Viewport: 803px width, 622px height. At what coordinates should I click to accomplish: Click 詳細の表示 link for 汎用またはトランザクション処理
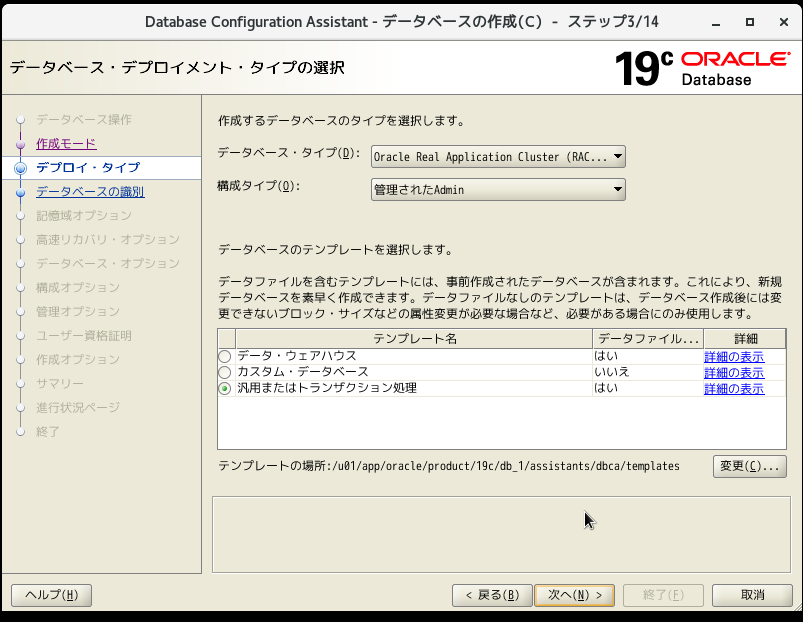[x=734, y=389]
